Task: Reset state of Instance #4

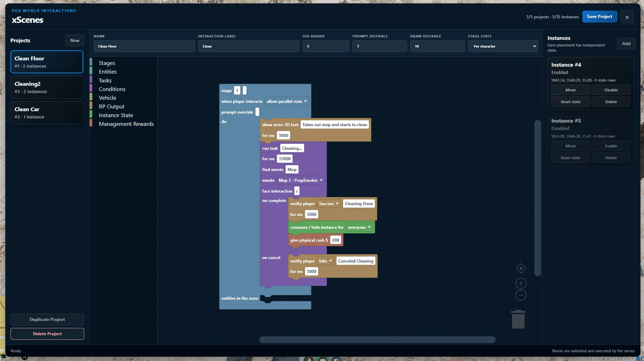Action: (570, 102)
